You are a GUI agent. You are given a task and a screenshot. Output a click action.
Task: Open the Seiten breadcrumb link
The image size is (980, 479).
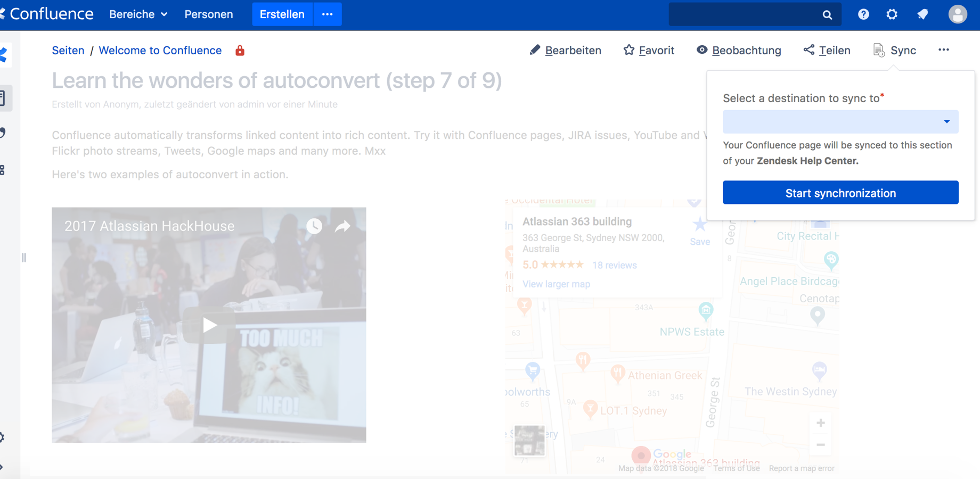(68, 51)
